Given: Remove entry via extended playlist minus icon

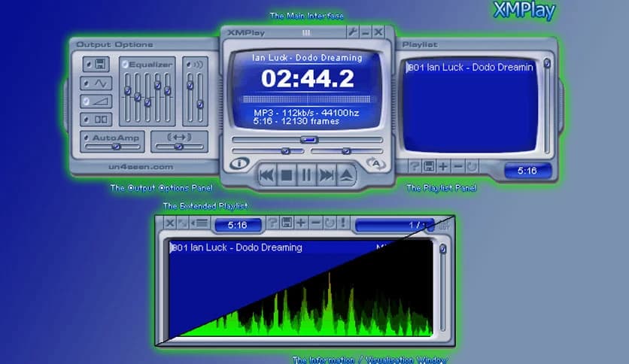Looking at the screenshot, I should [x=316, y=223].
